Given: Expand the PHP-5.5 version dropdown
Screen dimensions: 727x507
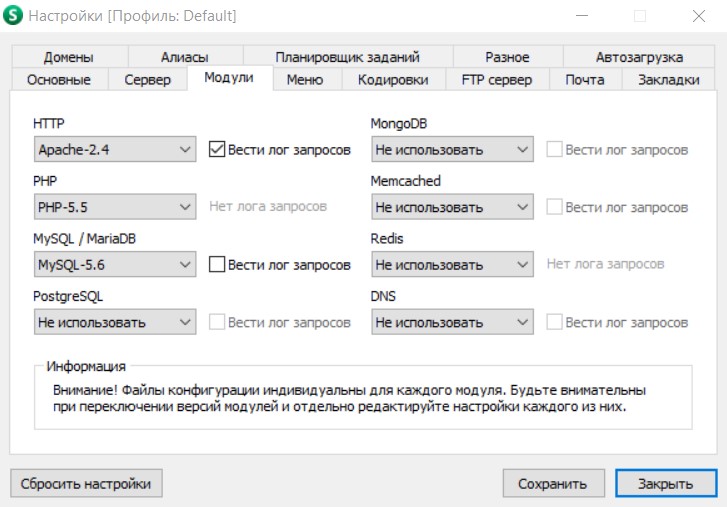Looking at the screenshot, I should click(x=114, y=207).
